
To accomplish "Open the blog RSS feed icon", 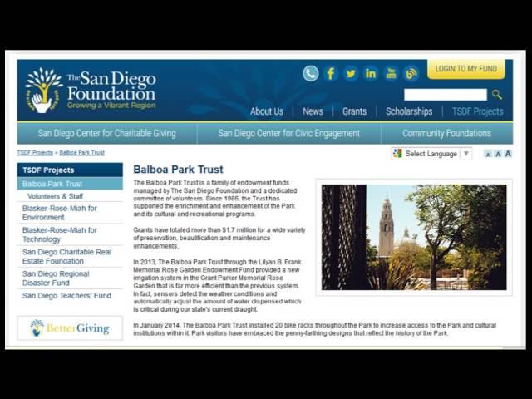I will (x=411, y=73).
